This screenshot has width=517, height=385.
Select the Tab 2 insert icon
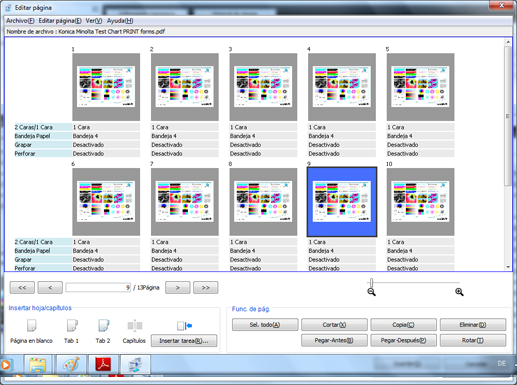pos(103,326)
